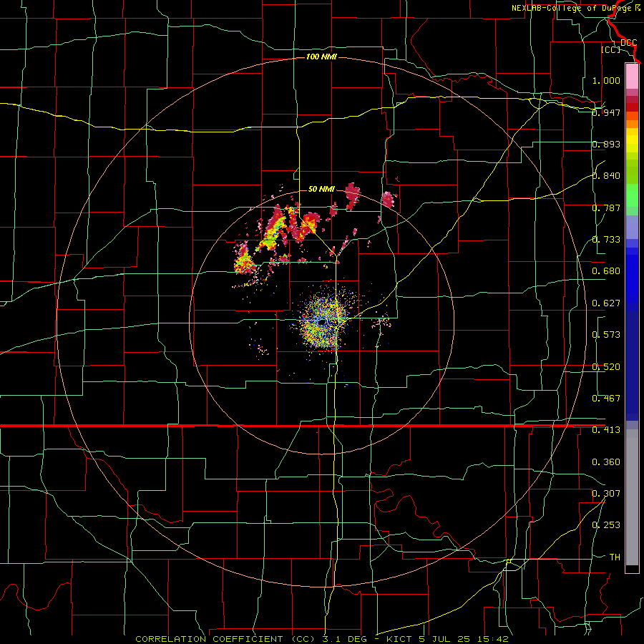The image size is (644, 644).
Task: Click the CORRELATION COEFFICIENT (CC) caption text
Action: click(225, 639)
